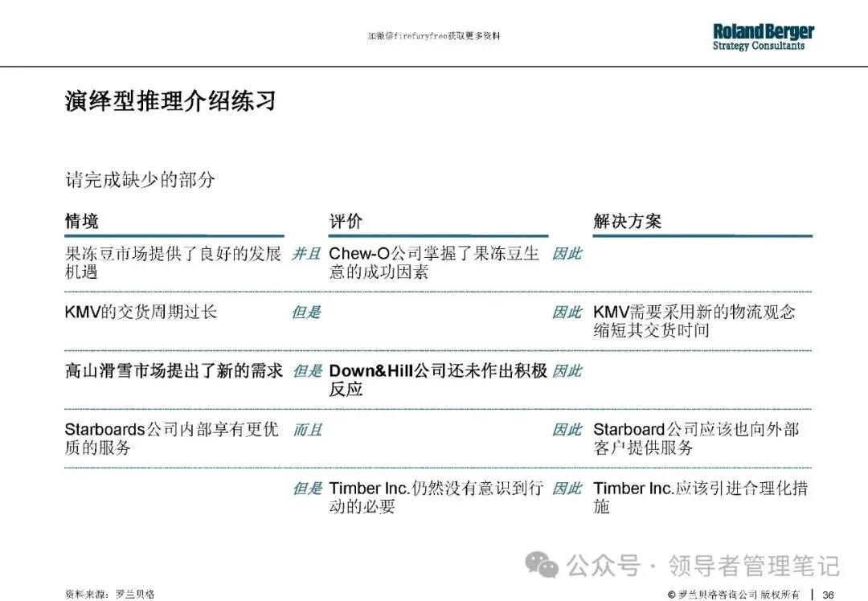Select the cell 高山滑雪市场提出了新的需求

tap(174, 370)
